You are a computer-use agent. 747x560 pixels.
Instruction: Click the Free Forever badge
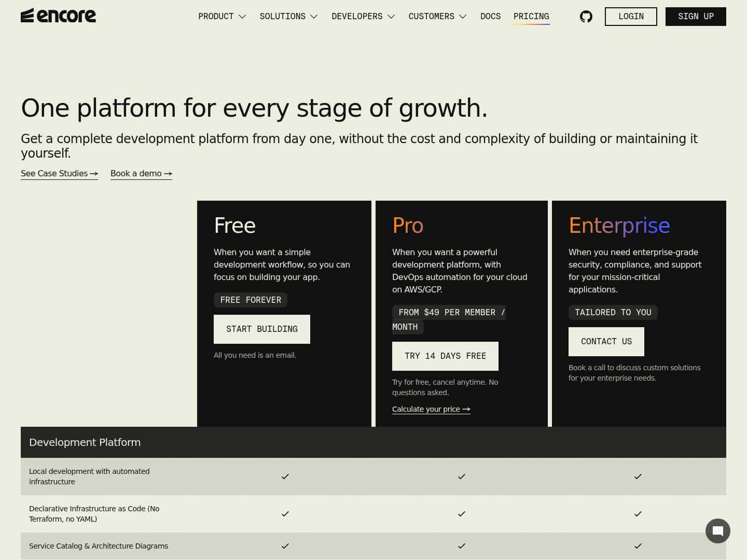(251, 300)
